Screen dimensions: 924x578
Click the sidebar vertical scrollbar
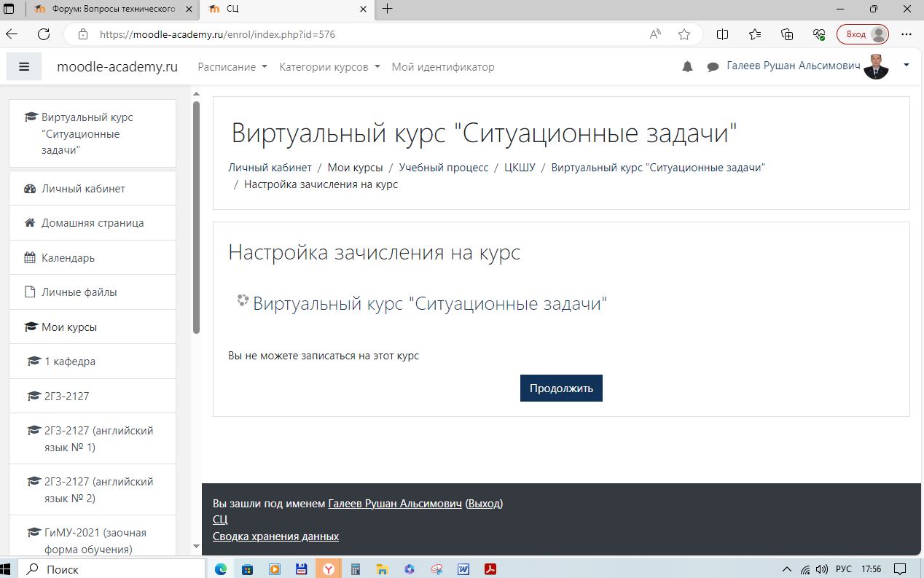point(196,219)
